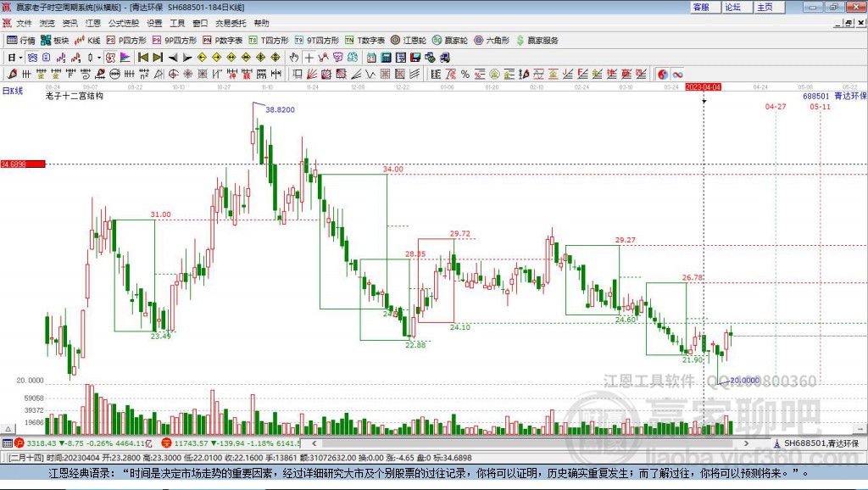
Task: Select the red pencil drawing tool
Action: click(x=12, y=74)
